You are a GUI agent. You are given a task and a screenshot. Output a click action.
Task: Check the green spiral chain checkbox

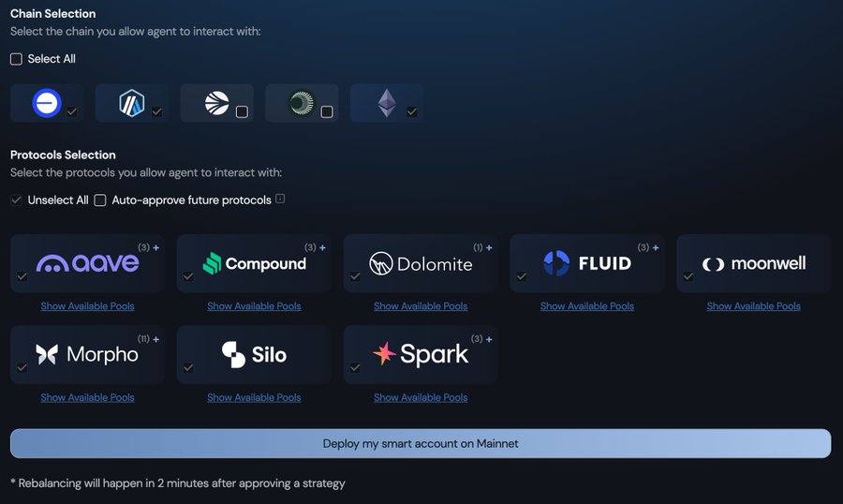point(327,111)
